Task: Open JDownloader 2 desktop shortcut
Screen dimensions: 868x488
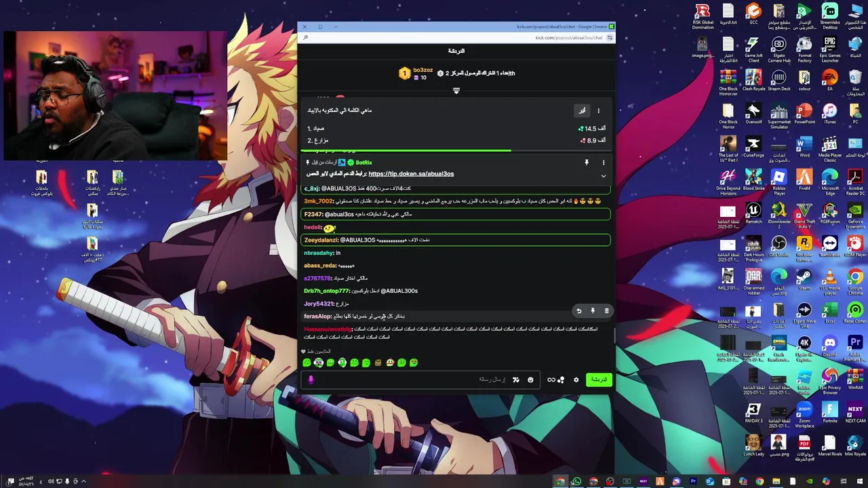Action: click(778, 215)
